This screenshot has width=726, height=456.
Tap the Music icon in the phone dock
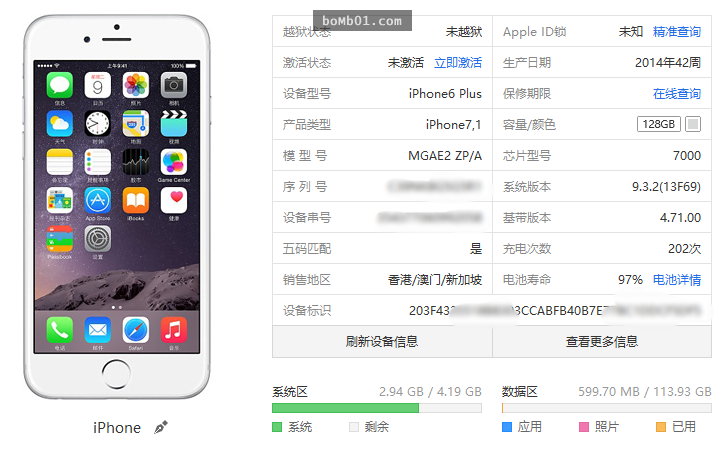[174, 330]
